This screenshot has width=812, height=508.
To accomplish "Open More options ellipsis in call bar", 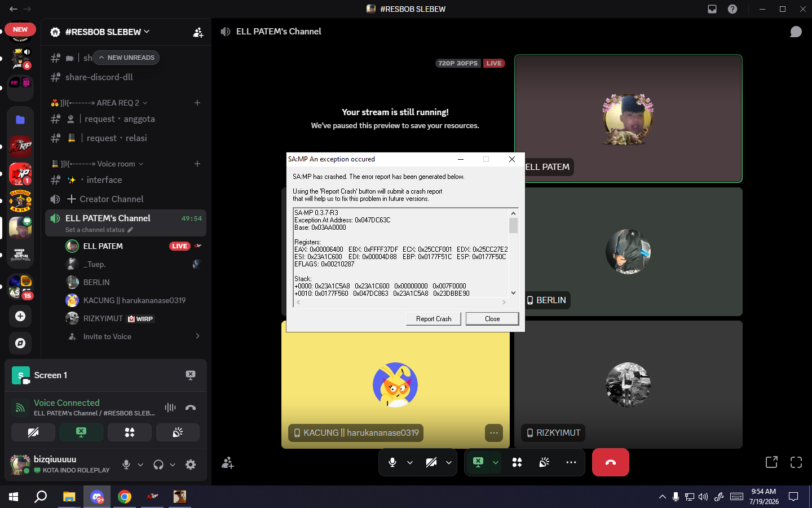I will click(571, 462).
